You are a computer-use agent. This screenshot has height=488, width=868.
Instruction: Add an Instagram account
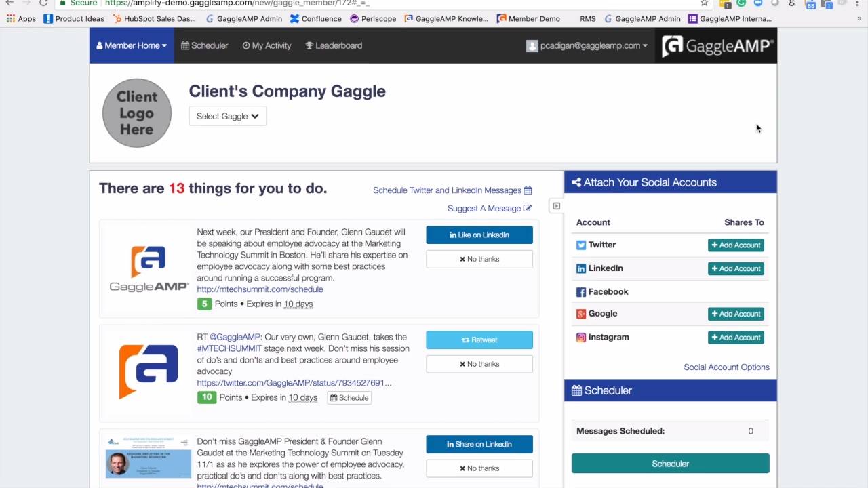pyautogui.click(x=736, y=338)
